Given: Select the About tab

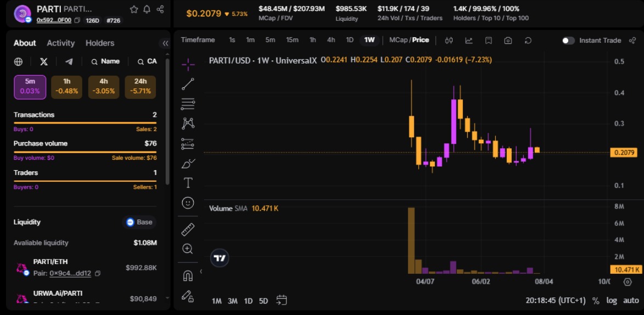Looking at the screenshot, I should (x=25, y=43).
